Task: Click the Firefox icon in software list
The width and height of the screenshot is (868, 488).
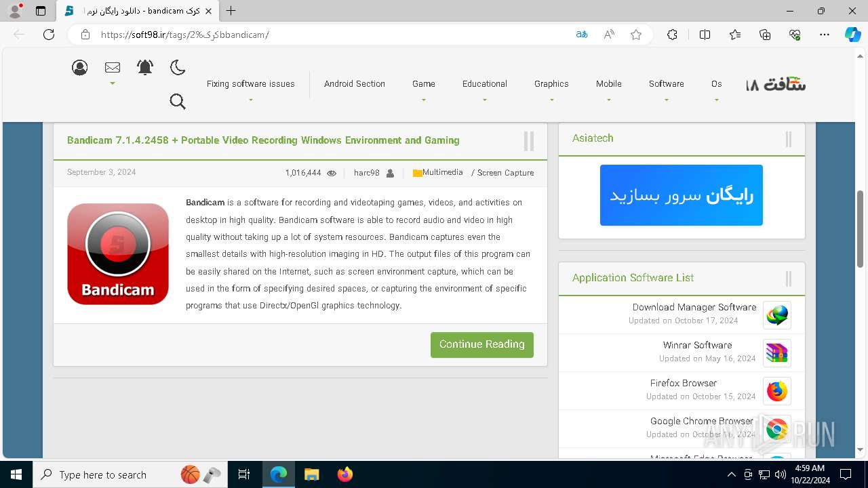Action: click(x=777, y=391)
